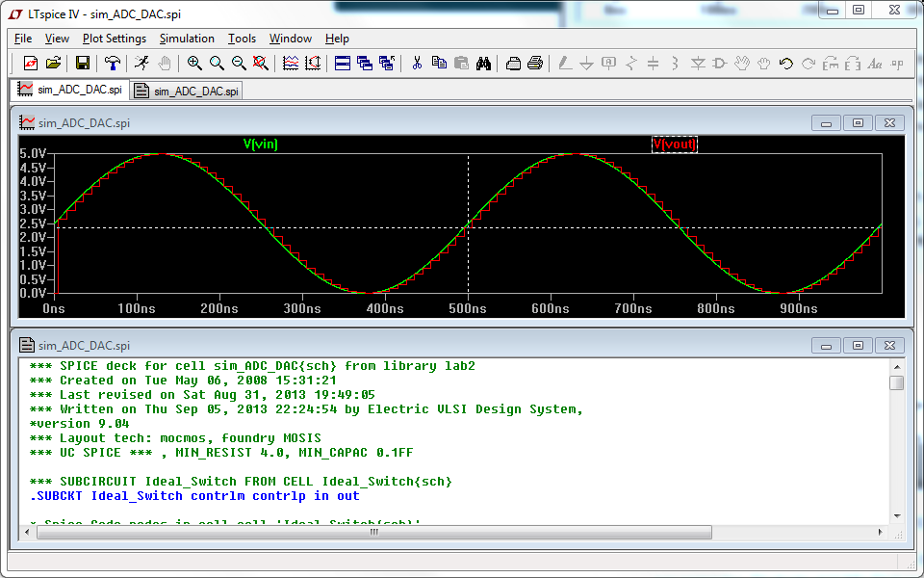Click the Undo arrow icon
Image resolution: width=924 pixels, height=578 pixels.
785,64
